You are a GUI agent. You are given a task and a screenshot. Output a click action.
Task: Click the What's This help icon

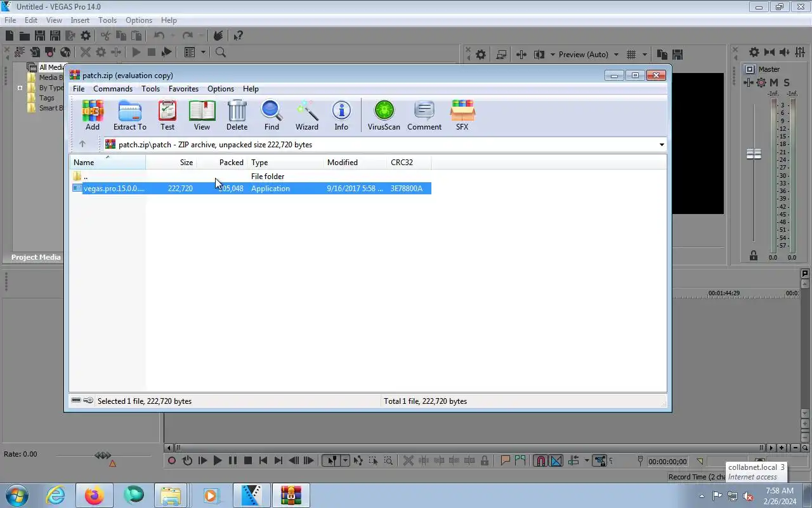pyautogui.click(x=238, y=36)
